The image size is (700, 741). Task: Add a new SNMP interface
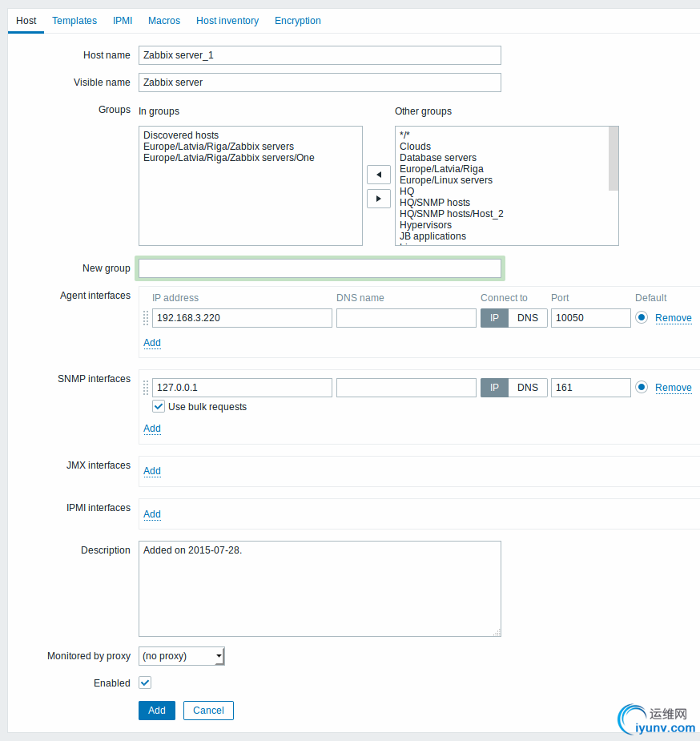[152, 428]
